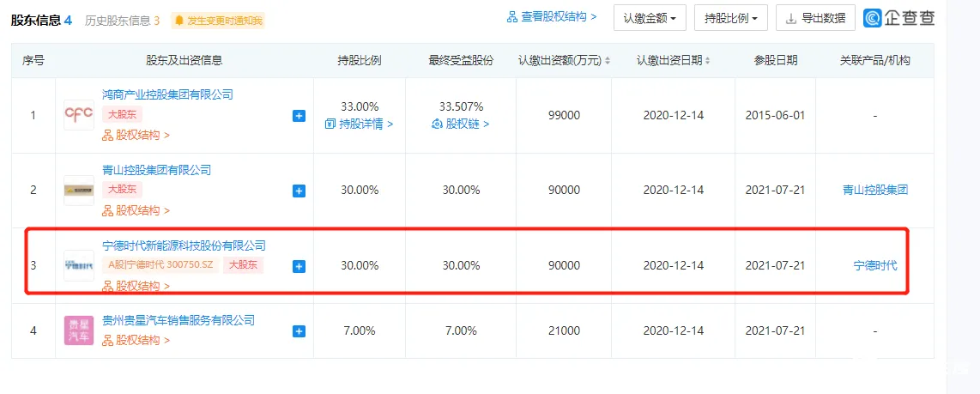Open related product 宁德时代 link

(x=875, y=265)
